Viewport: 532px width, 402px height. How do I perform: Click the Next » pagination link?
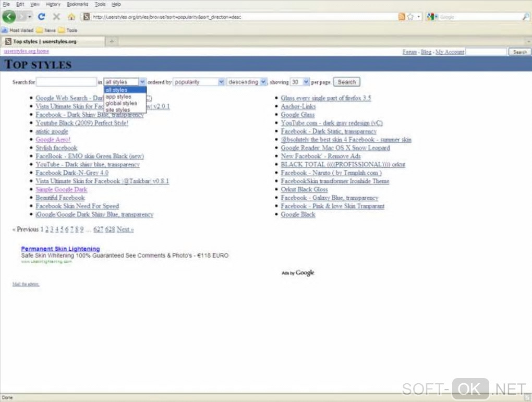pos(125,229)
